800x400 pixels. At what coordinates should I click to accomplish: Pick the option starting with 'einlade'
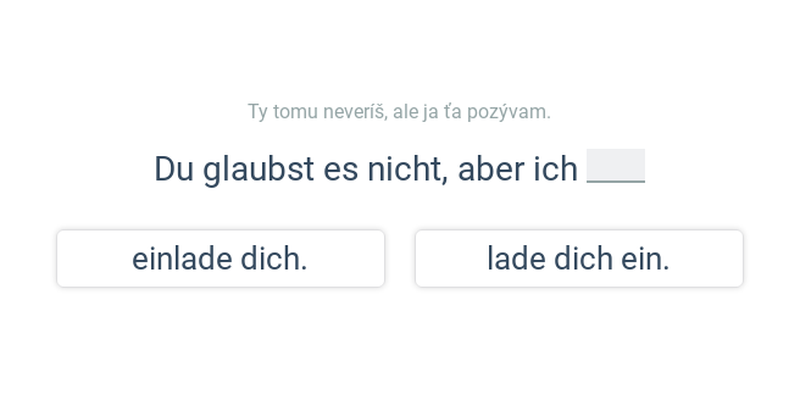pyautogui.click(x=220, y=259)
